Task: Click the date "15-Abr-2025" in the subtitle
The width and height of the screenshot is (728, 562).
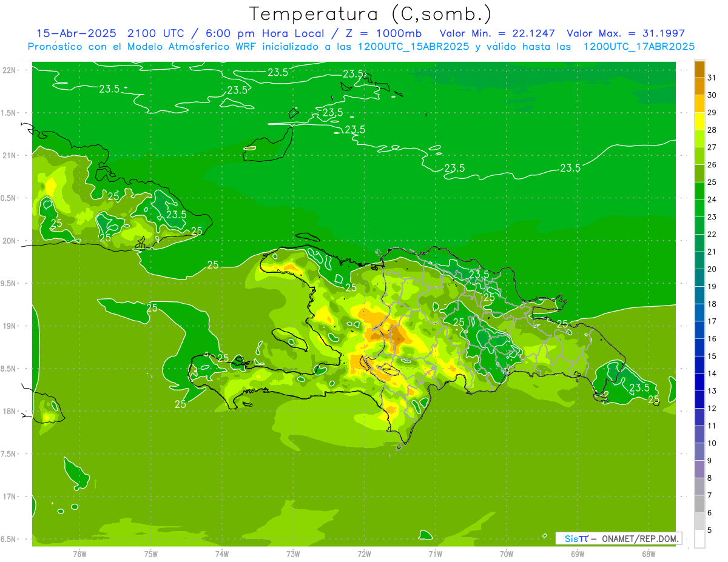Action: (77, 33)
